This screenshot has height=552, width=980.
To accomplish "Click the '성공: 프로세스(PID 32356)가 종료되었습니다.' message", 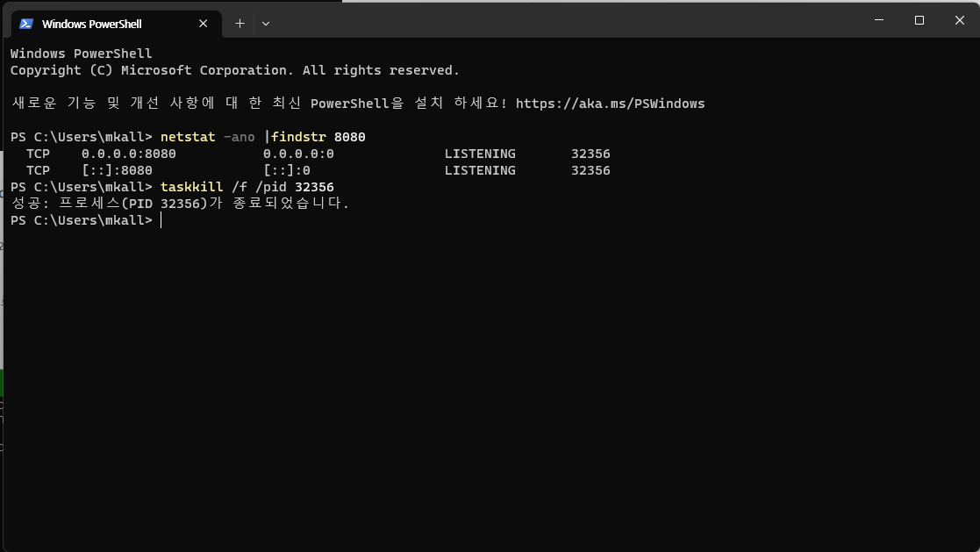I will (x=180, y=204).
